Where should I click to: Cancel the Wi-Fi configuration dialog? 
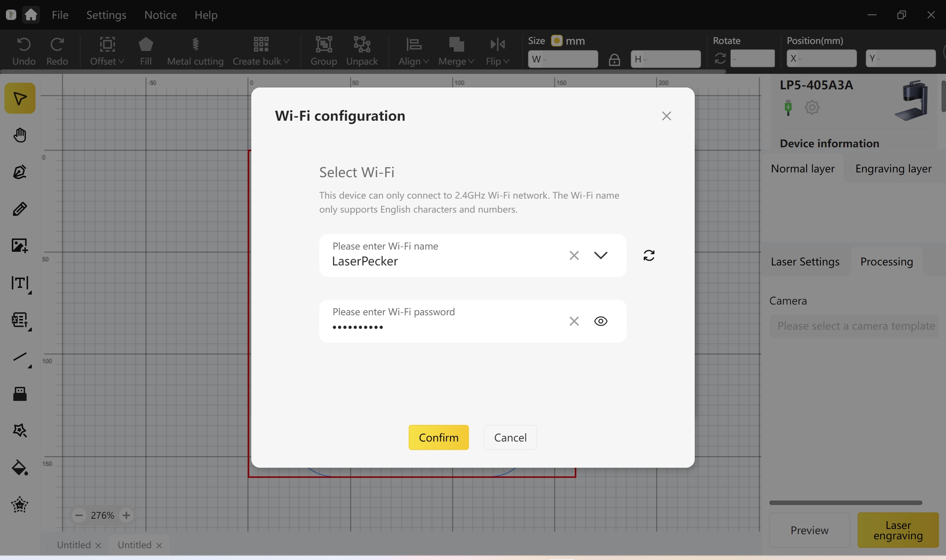(x=510, y=437)
